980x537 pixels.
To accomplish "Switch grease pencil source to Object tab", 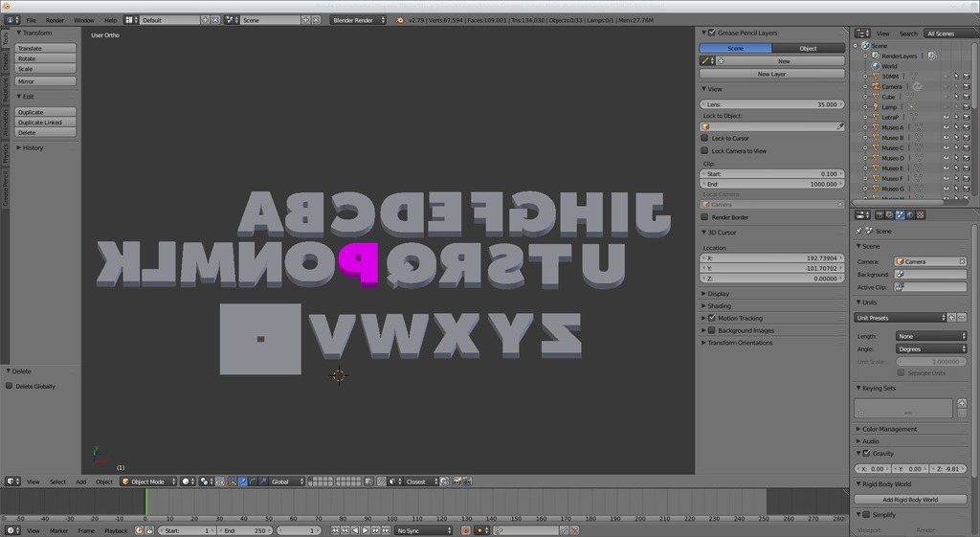I will coord(808,48).
